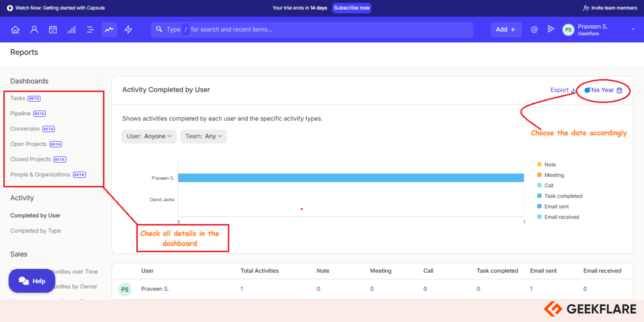Toggle the Email received legend item
The height and width of the screenshot is (322, 644).
pos(558,217)
